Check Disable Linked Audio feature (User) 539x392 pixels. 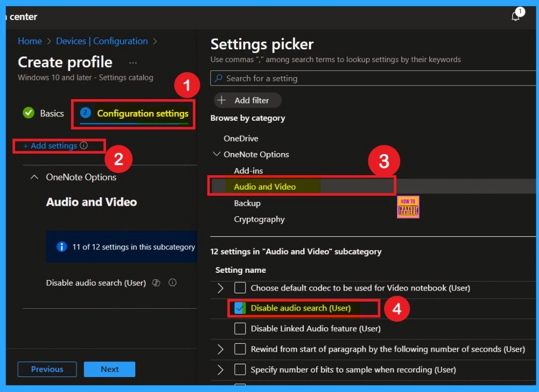[240, 328]
